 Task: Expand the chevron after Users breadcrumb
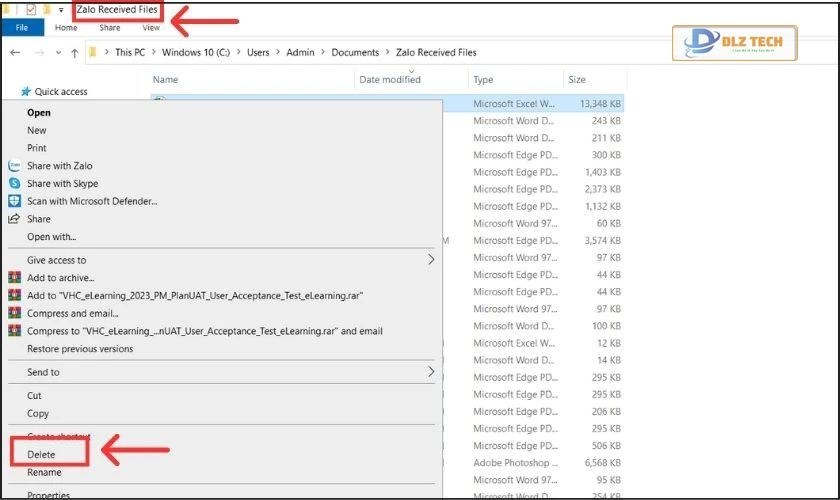click(278, 52)
